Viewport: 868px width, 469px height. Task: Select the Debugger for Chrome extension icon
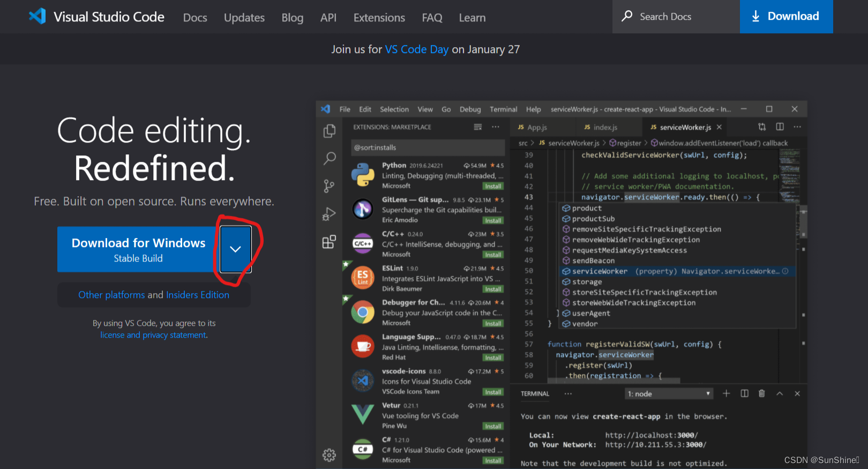pos(363,312)
